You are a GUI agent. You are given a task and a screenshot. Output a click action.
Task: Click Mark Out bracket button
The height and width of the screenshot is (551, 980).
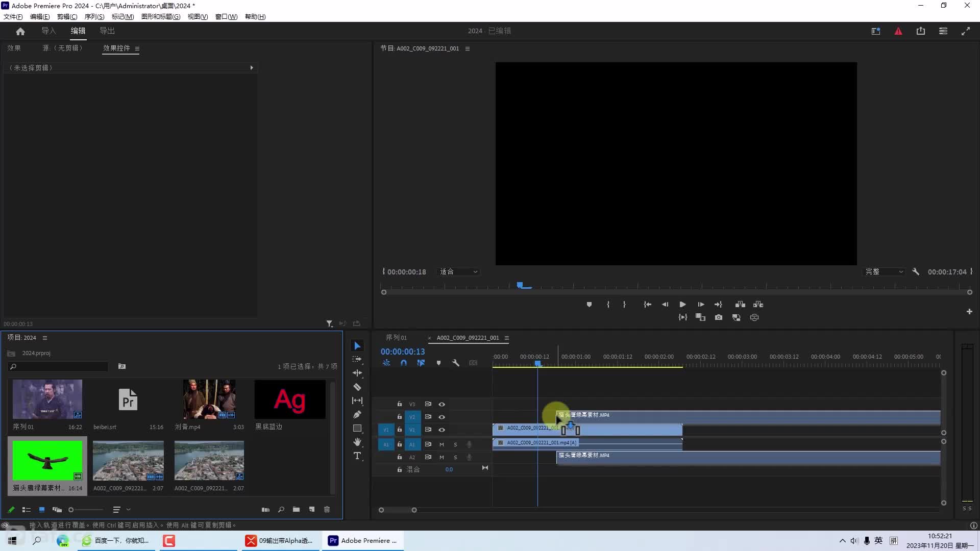[x=624, y=304]
